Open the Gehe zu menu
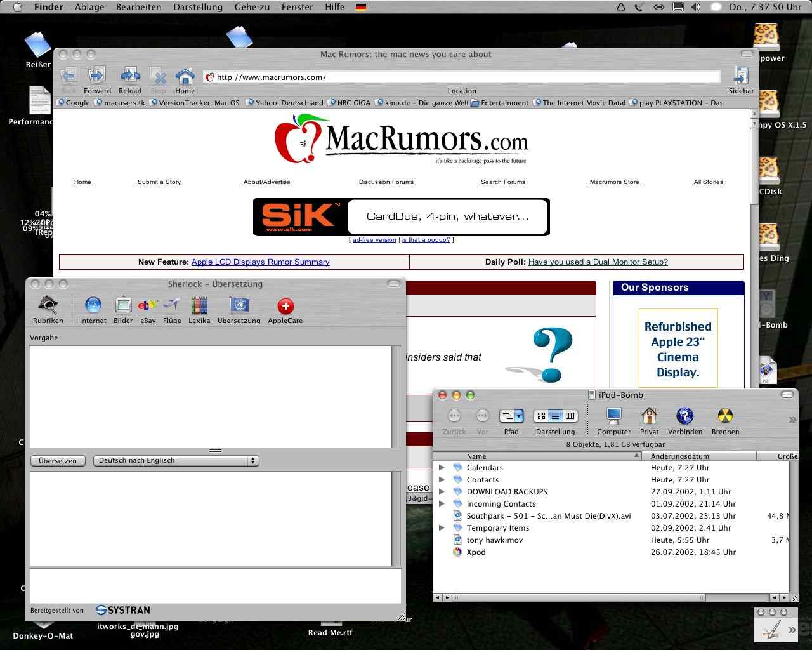The image size is (812, 650). click(x=252, y=7)
